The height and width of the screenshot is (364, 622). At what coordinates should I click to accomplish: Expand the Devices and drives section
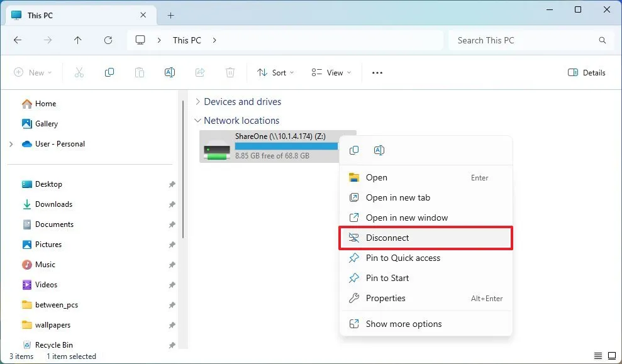[x=198, y=101]
